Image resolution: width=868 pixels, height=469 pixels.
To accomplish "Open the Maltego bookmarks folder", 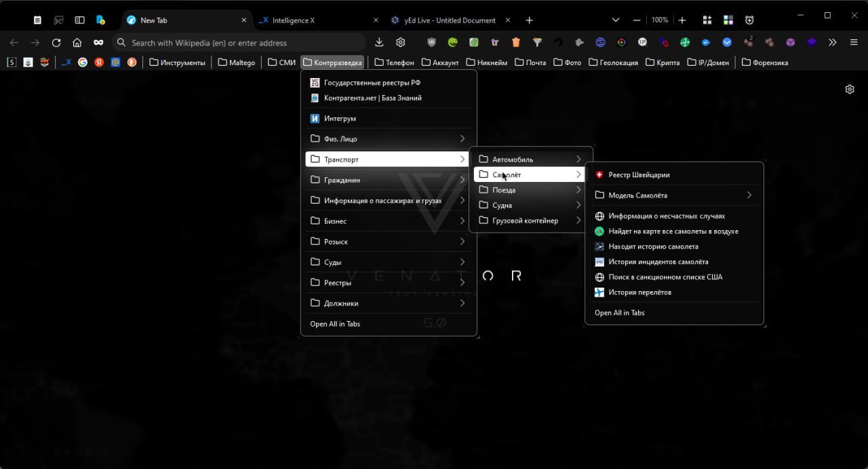I will 236,62.
